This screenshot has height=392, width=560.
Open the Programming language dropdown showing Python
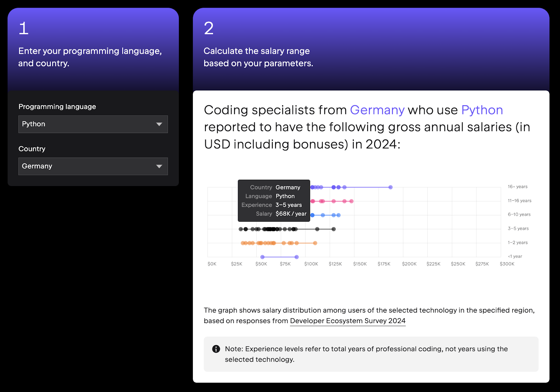point(93,124)
